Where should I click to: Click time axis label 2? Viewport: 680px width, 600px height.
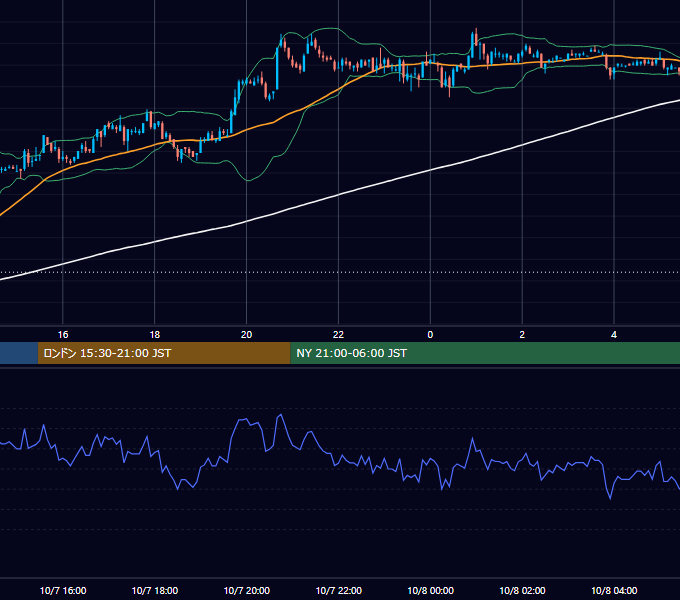[x=522, y=335]
